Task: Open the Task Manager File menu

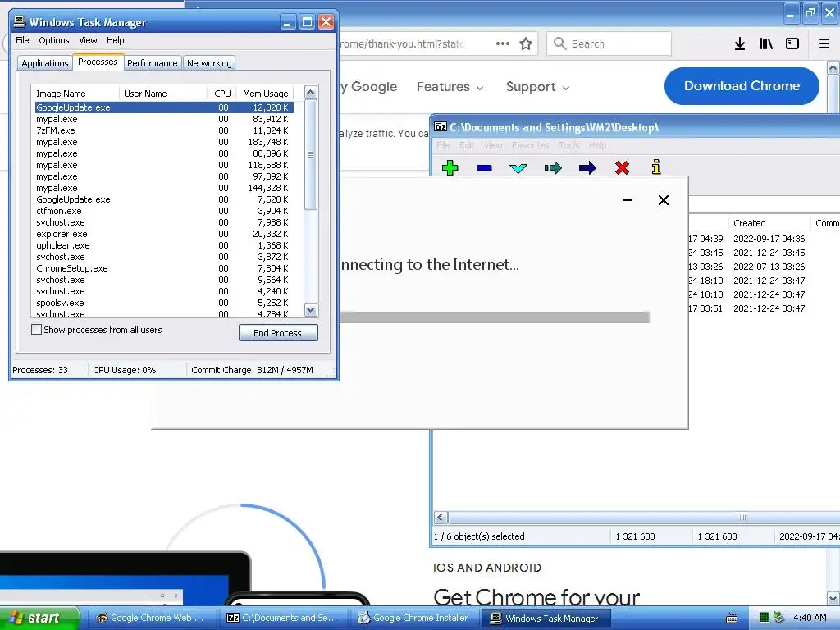Action: [x=22, y=40]
